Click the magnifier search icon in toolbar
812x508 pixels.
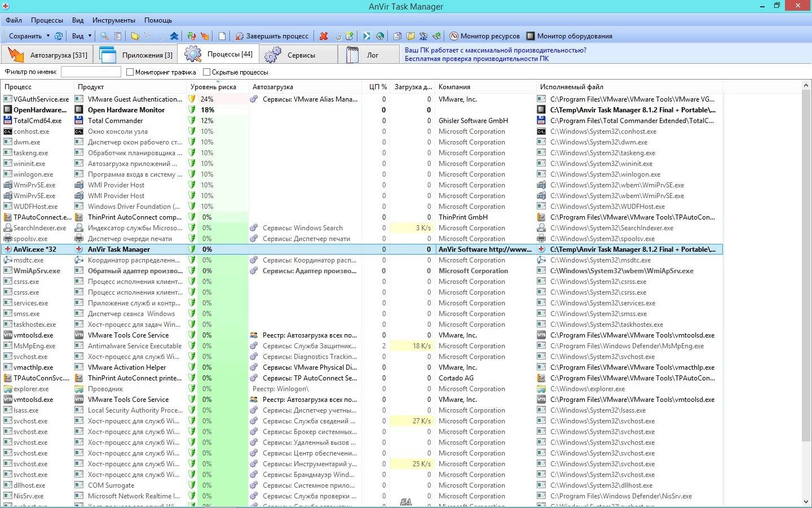point(104,36)
